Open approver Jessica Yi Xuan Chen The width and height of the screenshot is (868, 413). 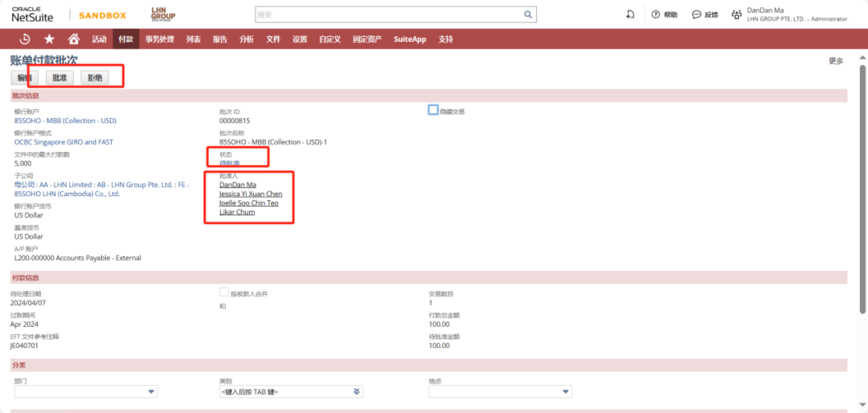(x=251, y=194)
